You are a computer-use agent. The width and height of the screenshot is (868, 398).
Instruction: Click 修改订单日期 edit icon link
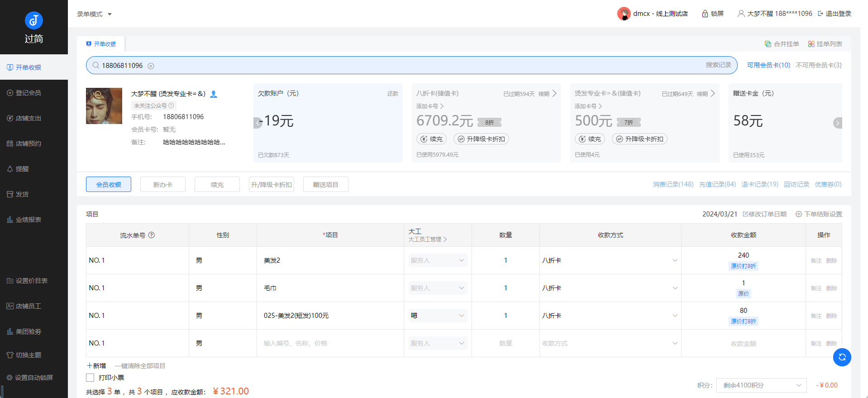764,214
